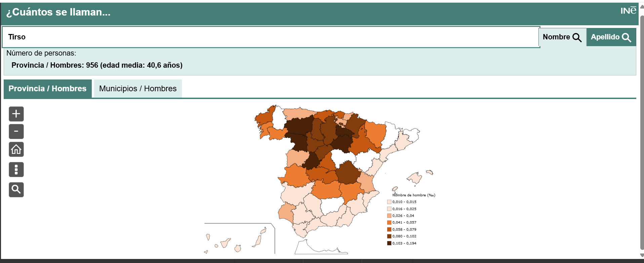
Task: Click the 0,041 - 0,057 legend swatch
Action: [389, 223]
